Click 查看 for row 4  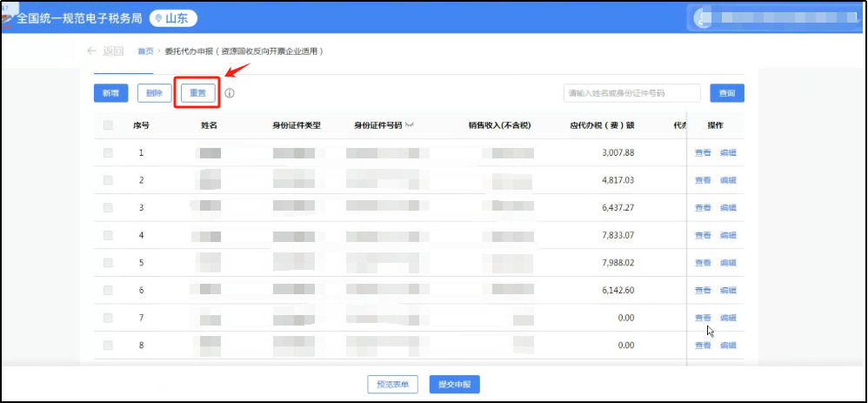point(703,235)
